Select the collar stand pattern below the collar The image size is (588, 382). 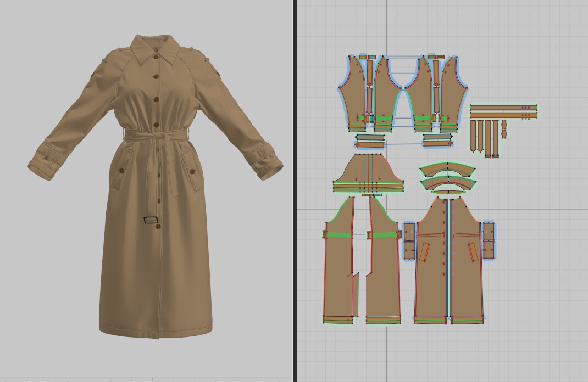[449, 188]
